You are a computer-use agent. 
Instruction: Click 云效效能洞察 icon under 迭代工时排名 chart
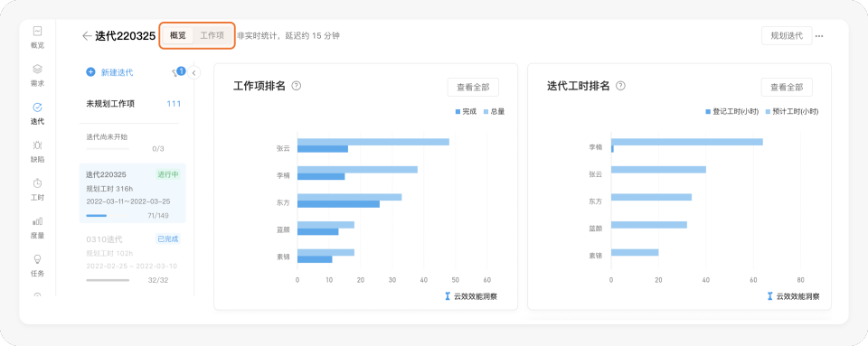click(769, 296)
